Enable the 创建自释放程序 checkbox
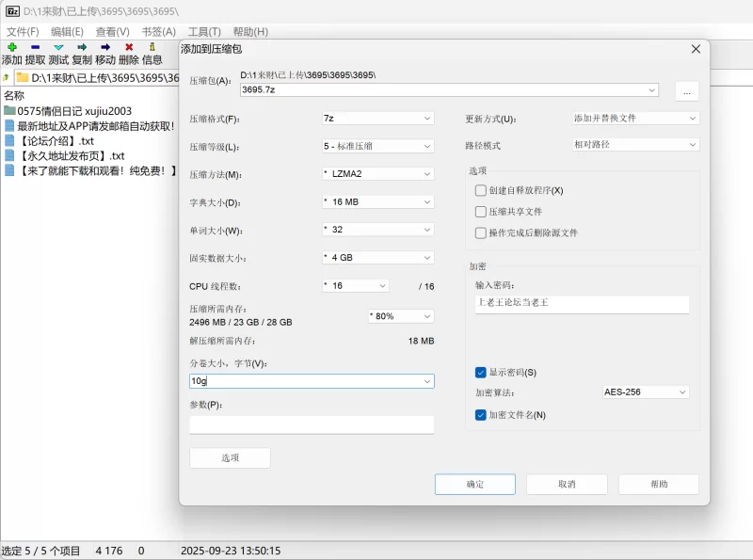 coord(481,190)
